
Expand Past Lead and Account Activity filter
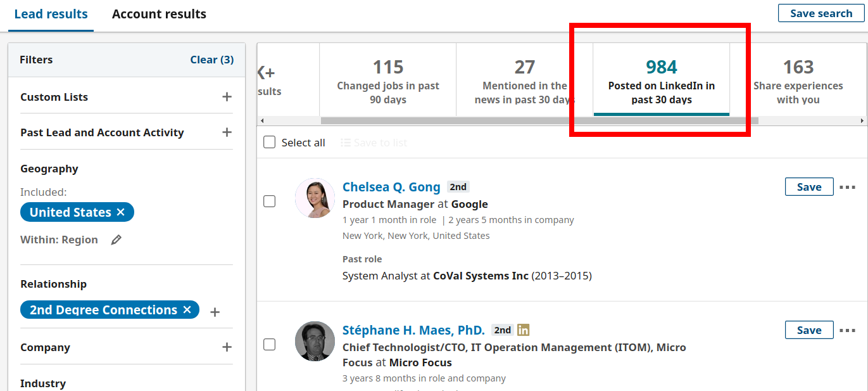tap(227, 132)
